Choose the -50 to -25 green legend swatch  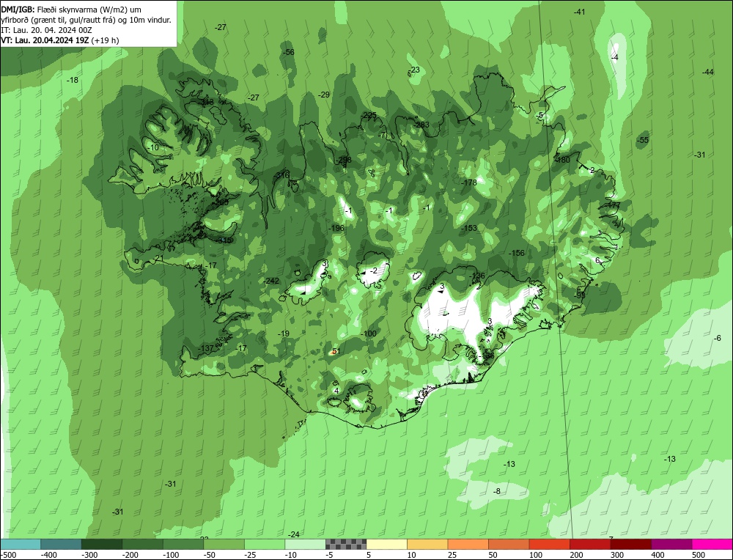tap(224, 545)
